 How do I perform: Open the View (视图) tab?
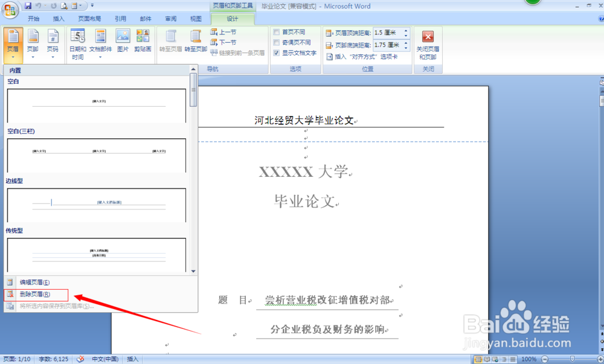(196, 19)
